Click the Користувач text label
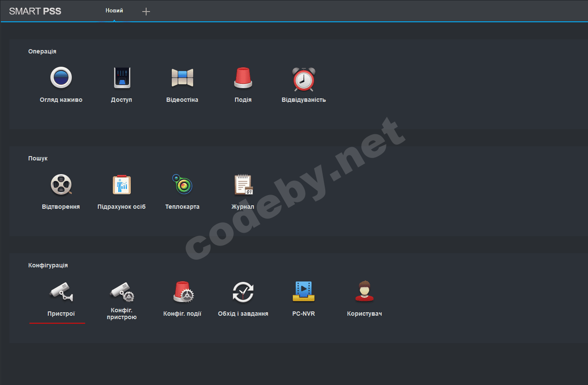588x385 pixels. tap(365, 314)
